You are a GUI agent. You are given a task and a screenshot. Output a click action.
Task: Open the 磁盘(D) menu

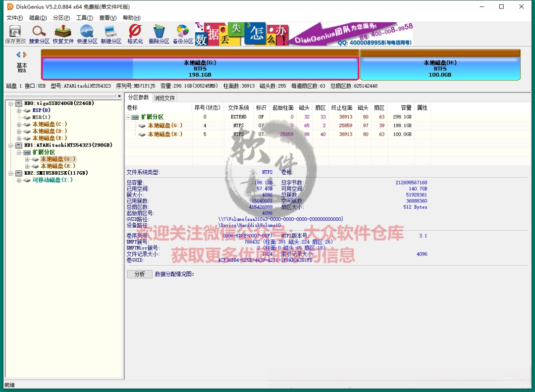point(38,18)
